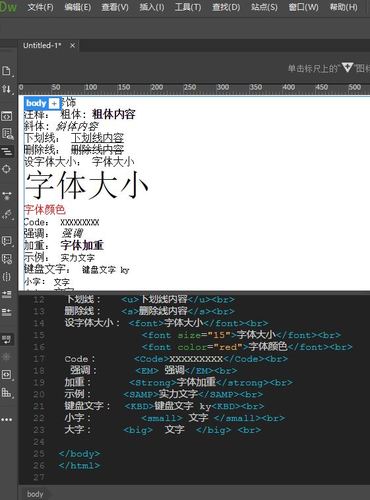Click the Expand All code icon
Viewport: 370px width, 500px height.
click(x=6, y=195)
